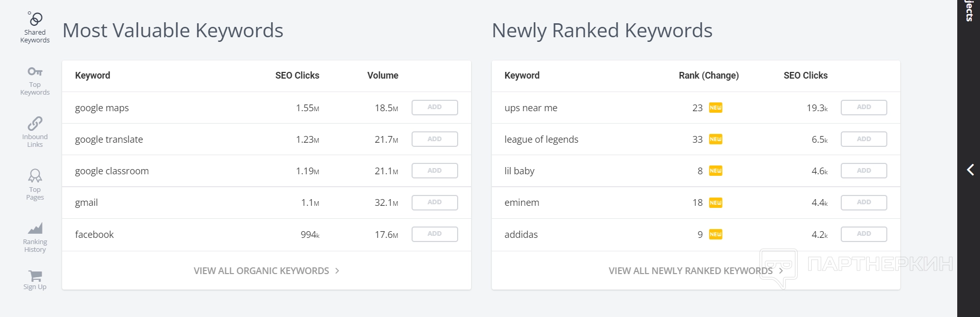
Task: Click the Sign Up cart icon
Action: coord(35,276)
